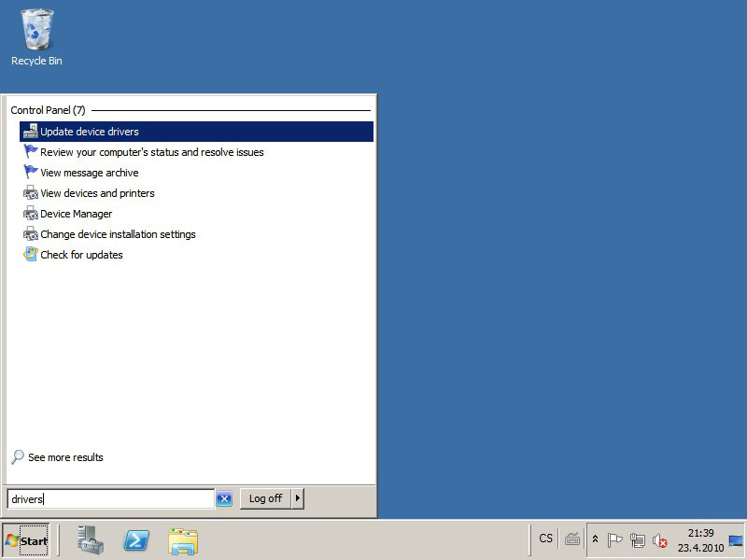
Task: Expand the shutdown options arrow next to Log off
Action: (298, 498)
